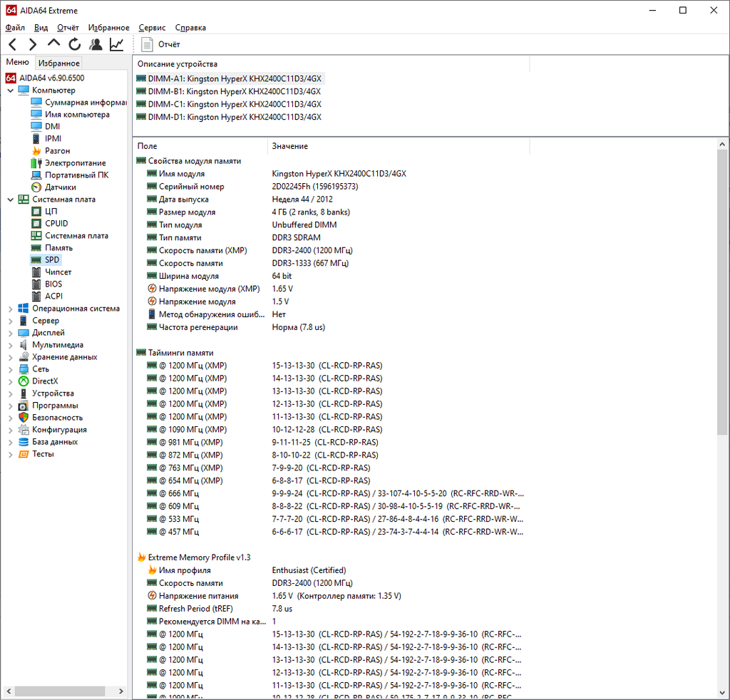
Task: Click the Чипсет icon
Action: coord(36,272)
